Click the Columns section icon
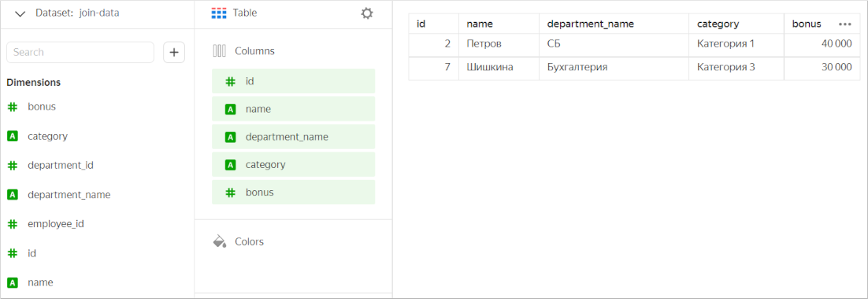868x299 pixels. coord(219,51)
